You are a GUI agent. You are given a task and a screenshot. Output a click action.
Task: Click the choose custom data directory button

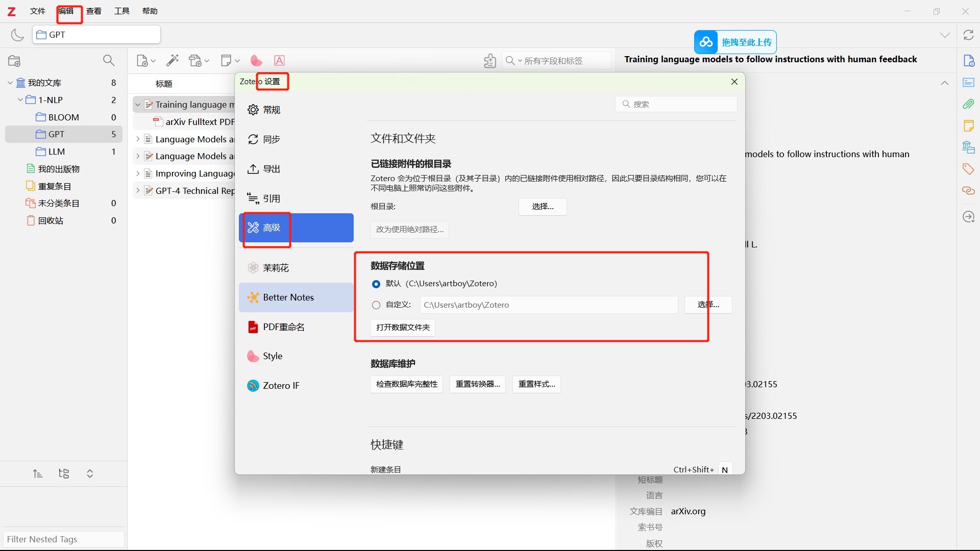pos(708,305)
